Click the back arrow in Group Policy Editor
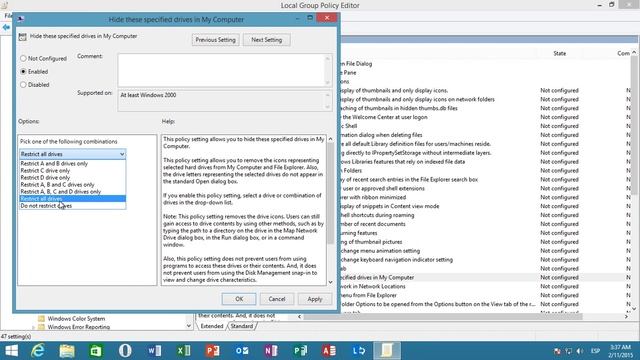 point(6,27)
